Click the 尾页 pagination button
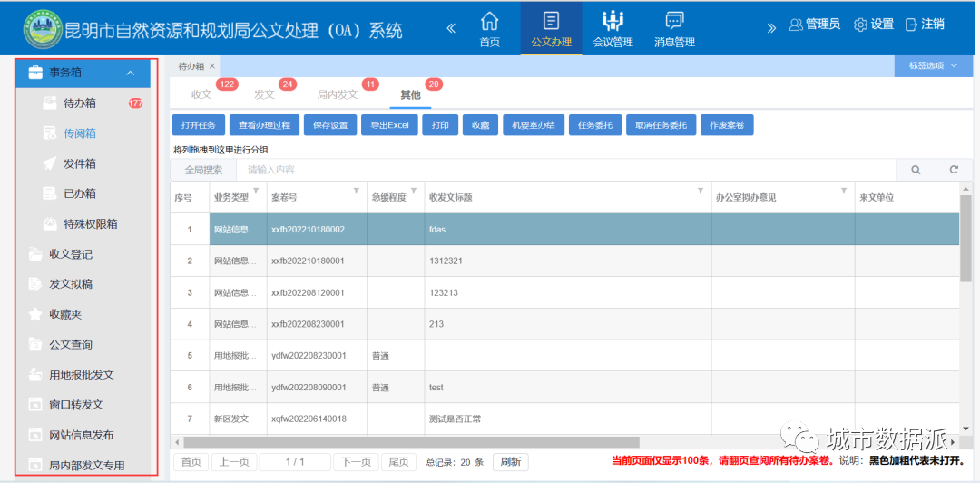The height and width of the screenshot is (483, 980). [x=398, y=462]
